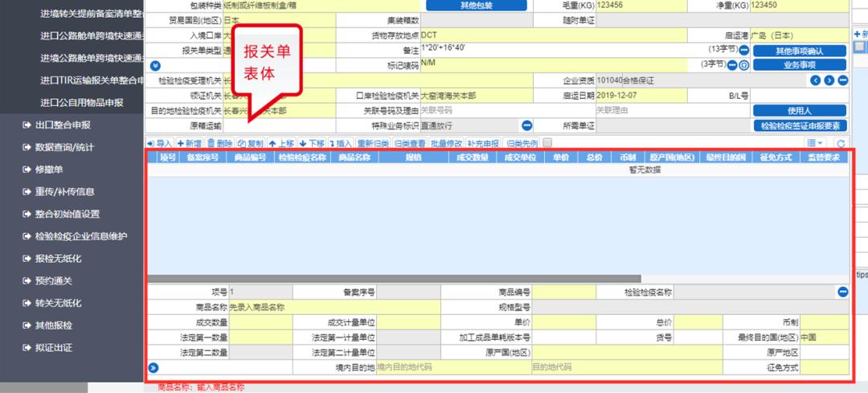Click the 总价 input field
868x393 pixels.
[698, 322]
